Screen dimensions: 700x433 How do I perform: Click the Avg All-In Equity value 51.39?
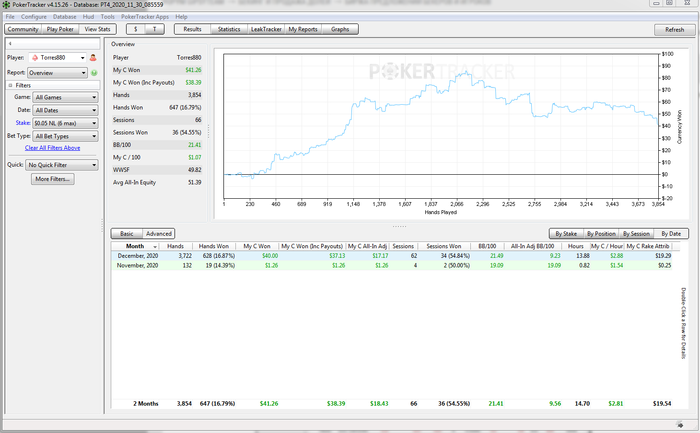coord(195,183)
